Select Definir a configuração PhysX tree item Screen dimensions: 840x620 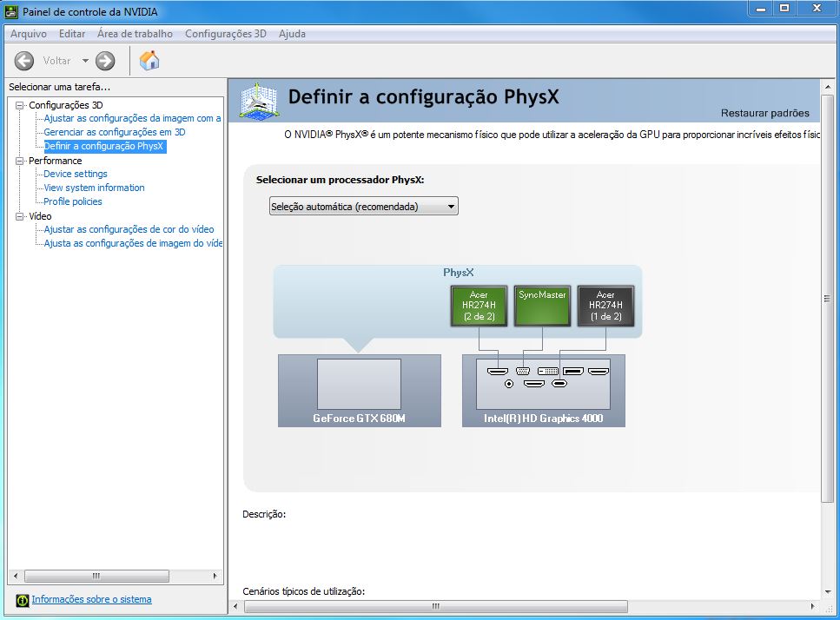tap(105, 146)
